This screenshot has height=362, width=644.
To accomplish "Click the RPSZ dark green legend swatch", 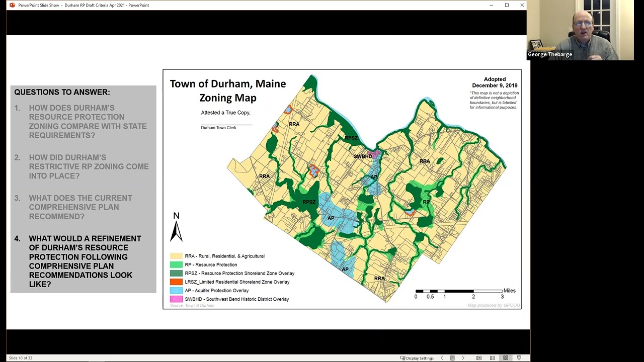I will [x=176, y=273].
